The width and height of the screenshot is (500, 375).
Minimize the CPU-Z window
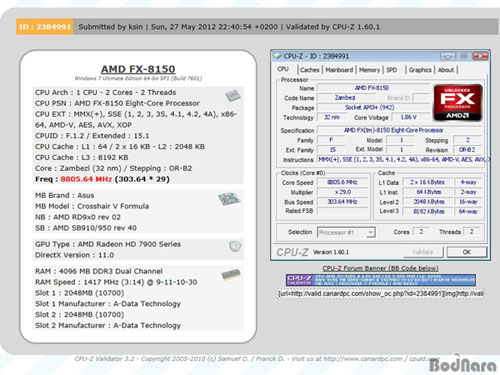coord(448,56)
